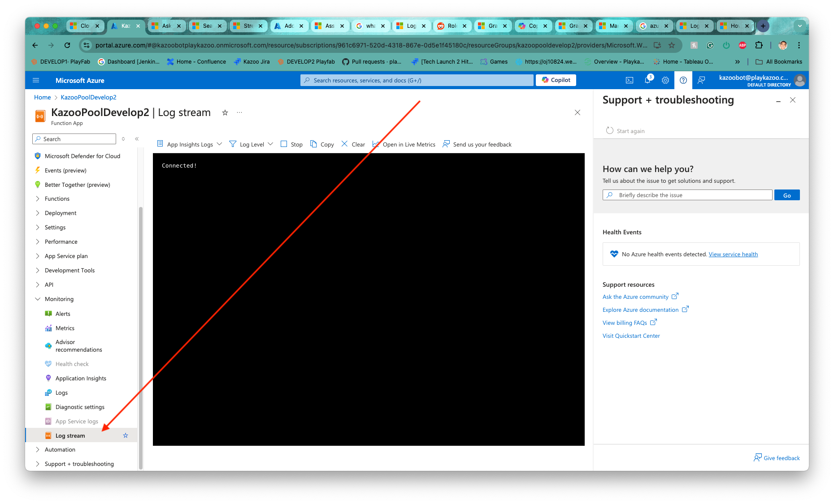Unpin Log stream favorite star

[125, 435]
